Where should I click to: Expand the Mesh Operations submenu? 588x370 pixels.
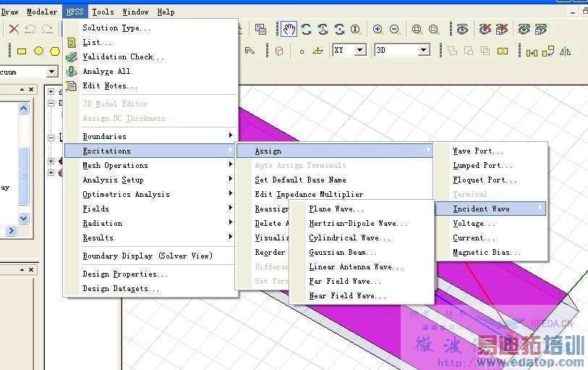click(151, 165)
